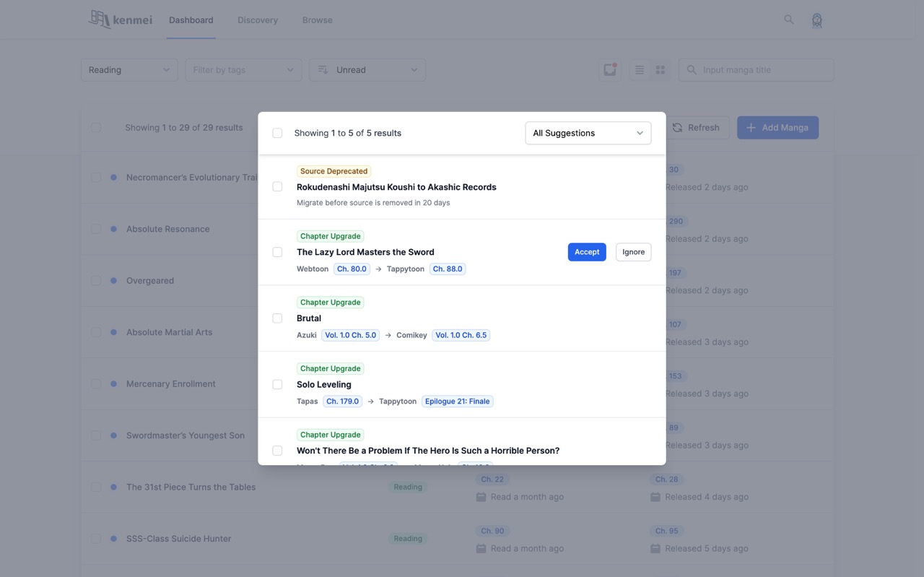Open search via the magnifier icon in header
The width and height of the screenshot is (924, 577).
[789, 19]
